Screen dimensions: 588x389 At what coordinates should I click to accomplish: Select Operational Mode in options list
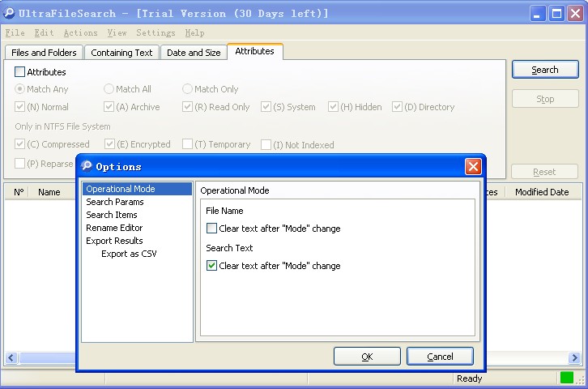coord(137,189)
